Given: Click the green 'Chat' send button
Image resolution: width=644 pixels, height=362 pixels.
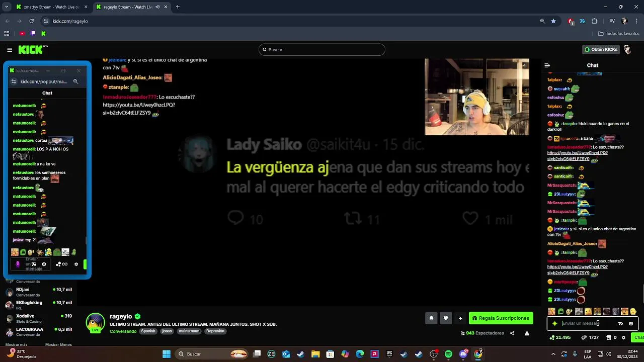Looking at the screenshot, I should coord(638,337).
